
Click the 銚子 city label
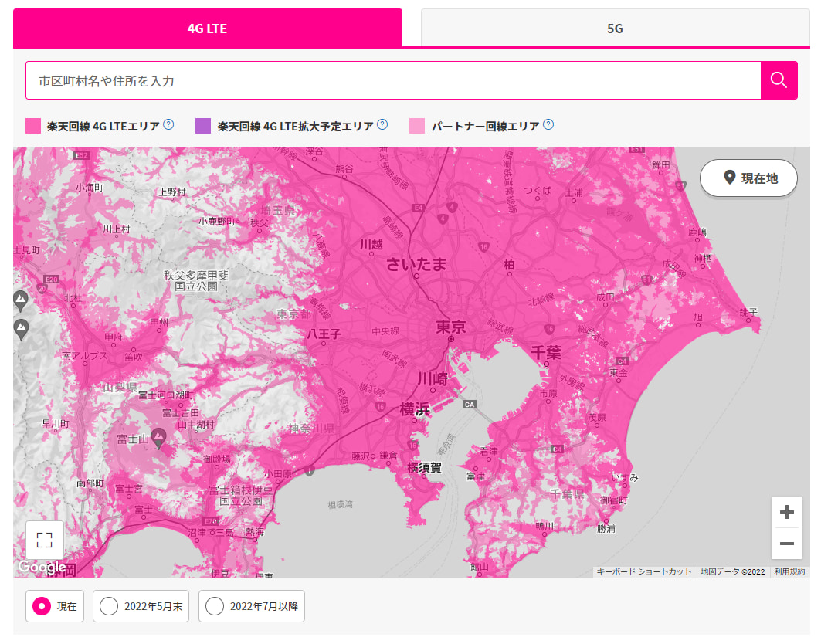click(748, 312)
